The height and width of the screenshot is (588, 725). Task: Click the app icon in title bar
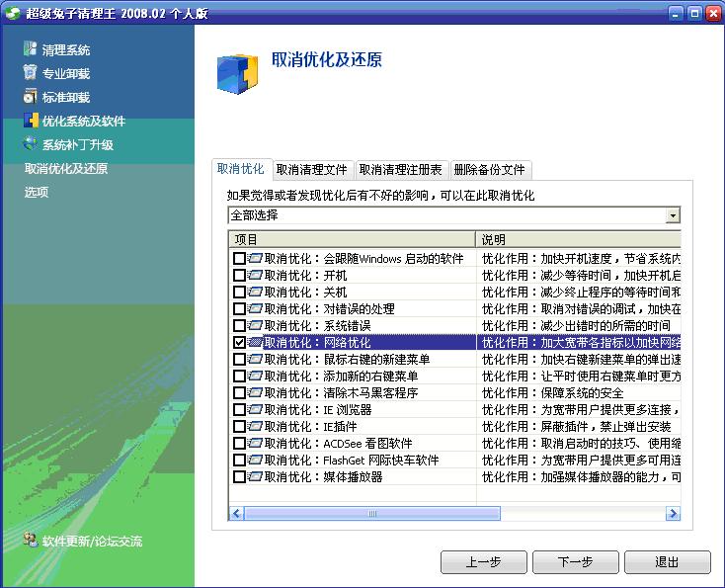(12, 12)
